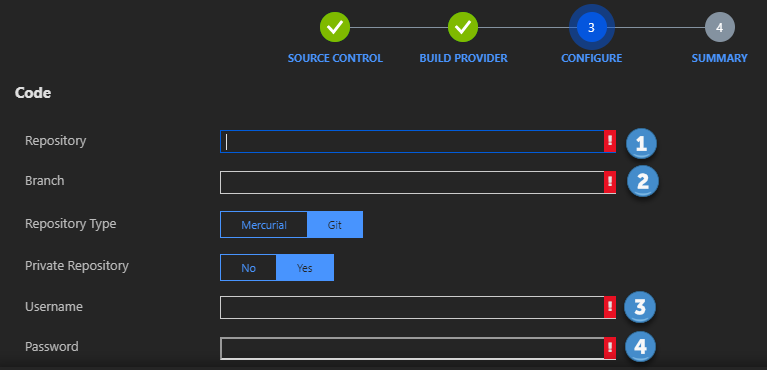
Task: Click the Repository field red error icon
Action: point(609,141)
